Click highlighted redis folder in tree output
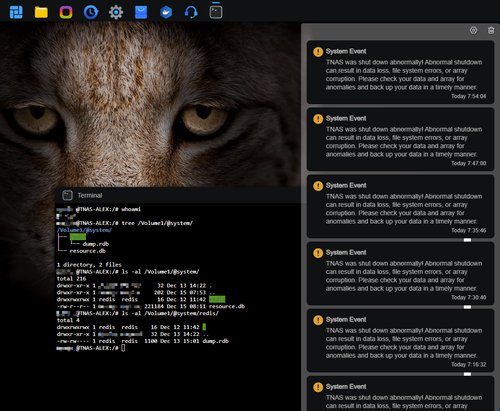The width and height of the screenshot is (500, 411). click(78, 237)
